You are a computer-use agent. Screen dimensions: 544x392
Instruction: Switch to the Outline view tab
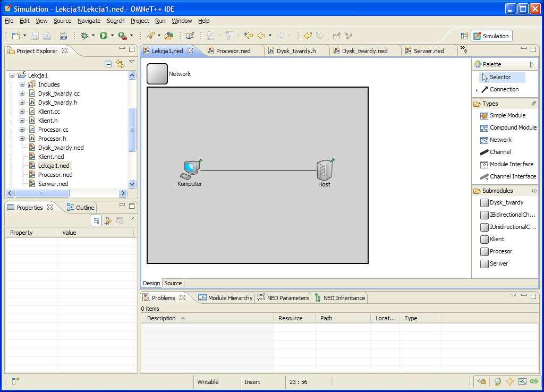[81, 208]
